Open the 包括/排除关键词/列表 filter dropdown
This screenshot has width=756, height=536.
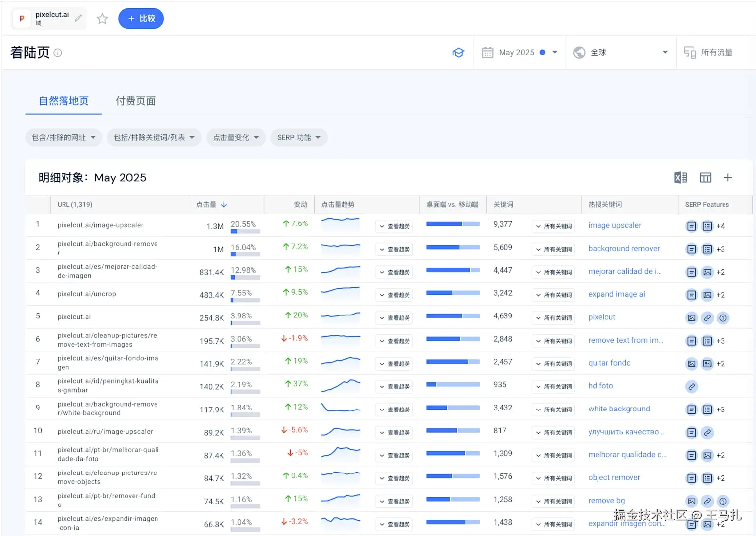click(x=154, y=137)
